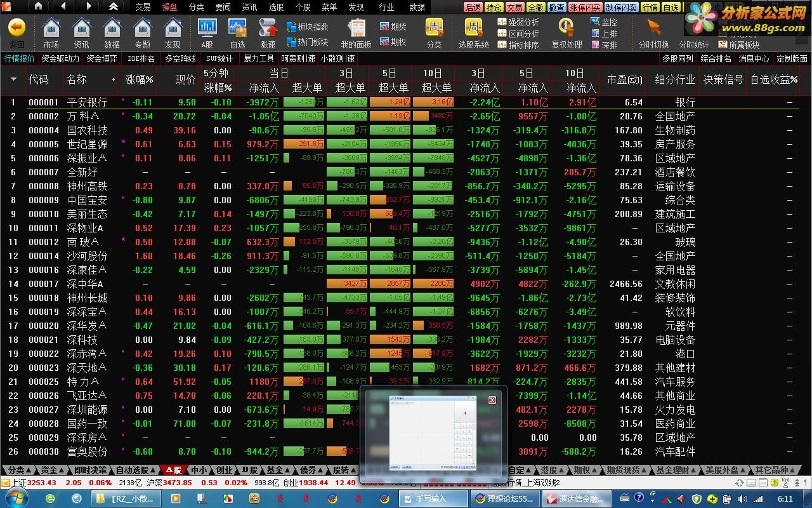This screenshot has height=508, width=812.
Task: Switch to 理想论坛 taskbar window
Action: point(505,498)
